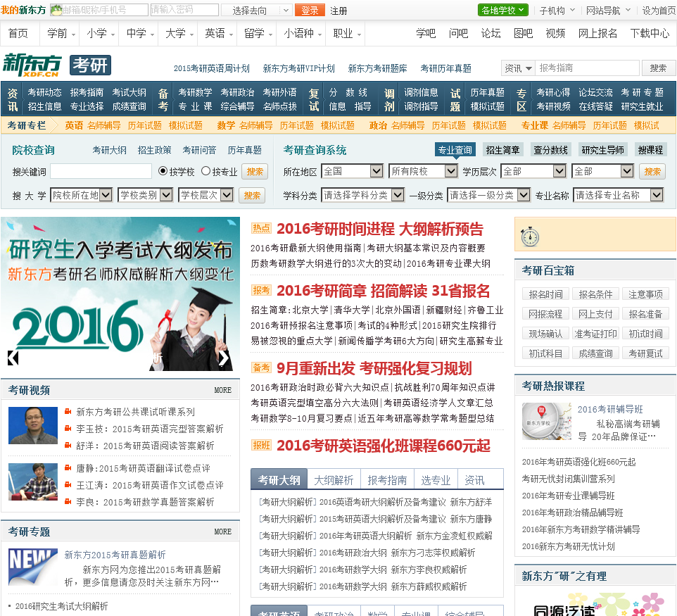The image size is (677, 616).
Task: Click the 2016 研究生入学考试大纲发布 banner
Action: point(120,294)
